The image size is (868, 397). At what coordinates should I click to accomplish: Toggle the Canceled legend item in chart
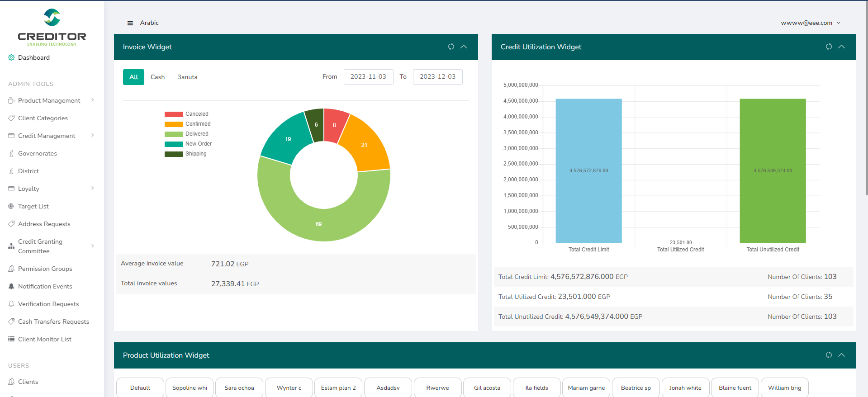click(x=197, y=114)
